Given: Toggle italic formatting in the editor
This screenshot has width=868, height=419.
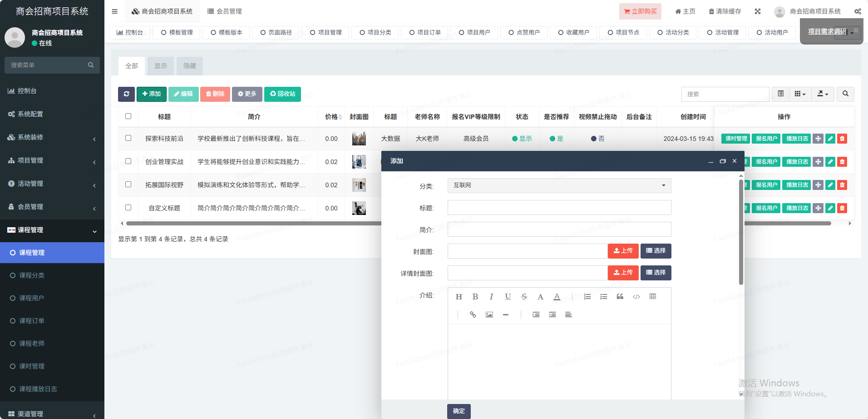Looking at the screenshot, I should point(491,297).
